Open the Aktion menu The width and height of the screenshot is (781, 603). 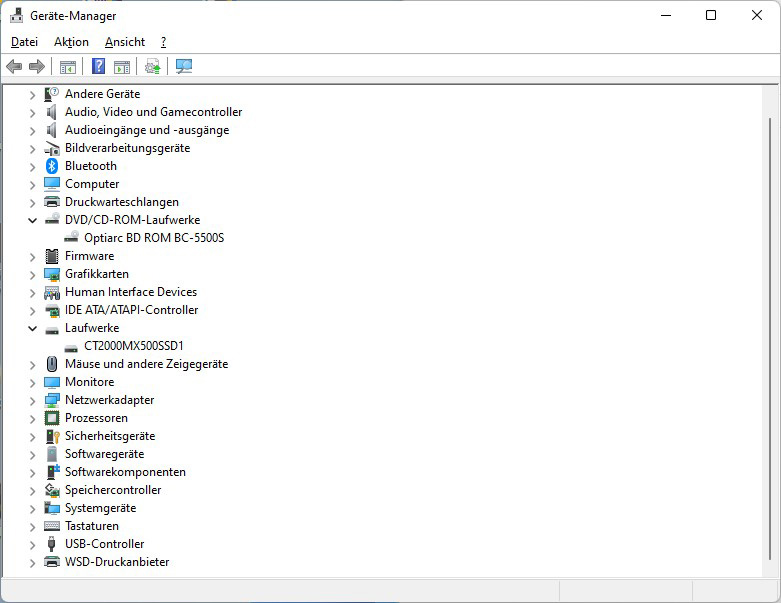[71, 42]
